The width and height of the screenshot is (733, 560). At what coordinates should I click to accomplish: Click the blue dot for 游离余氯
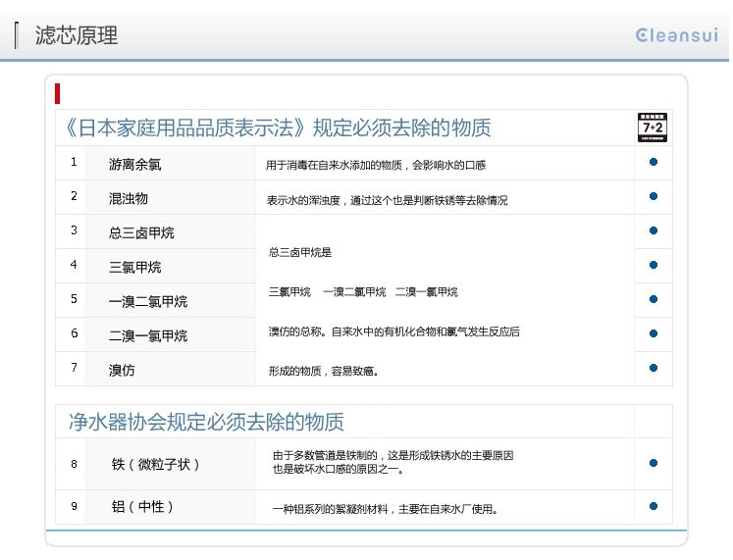[x=654, y=163]
